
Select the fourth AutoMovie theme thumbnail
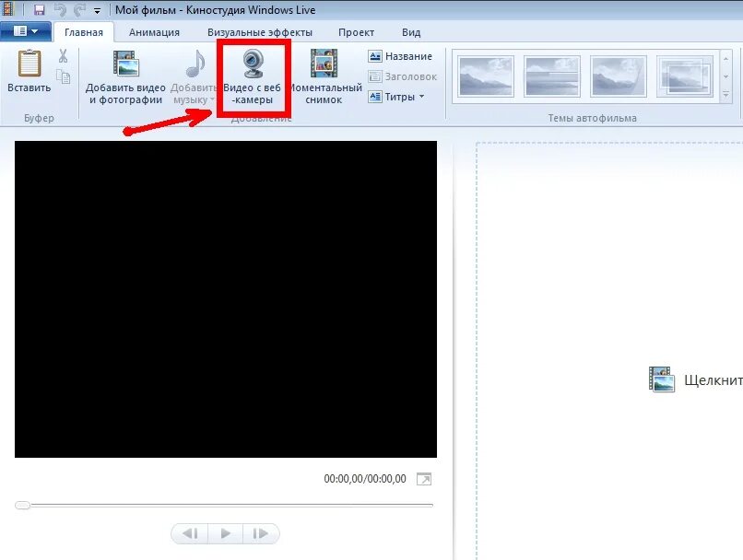click(x=685, y=76)
